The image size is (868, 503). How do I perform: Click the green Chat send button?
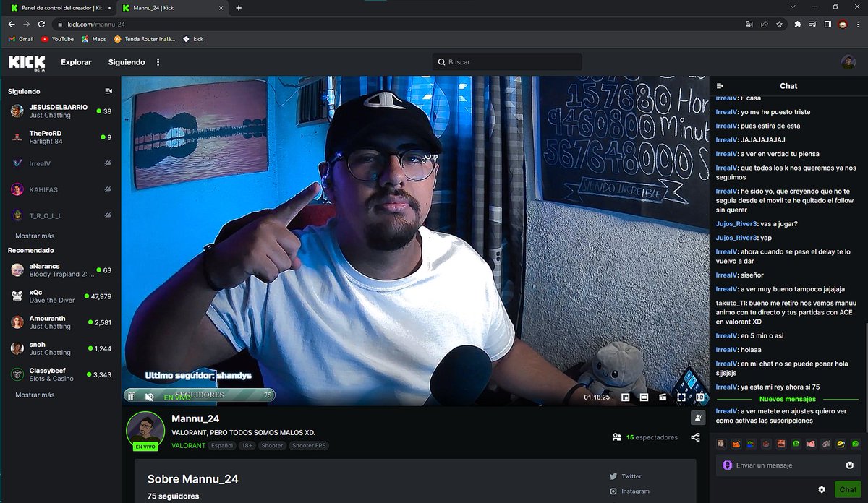(x=848, y=489)
